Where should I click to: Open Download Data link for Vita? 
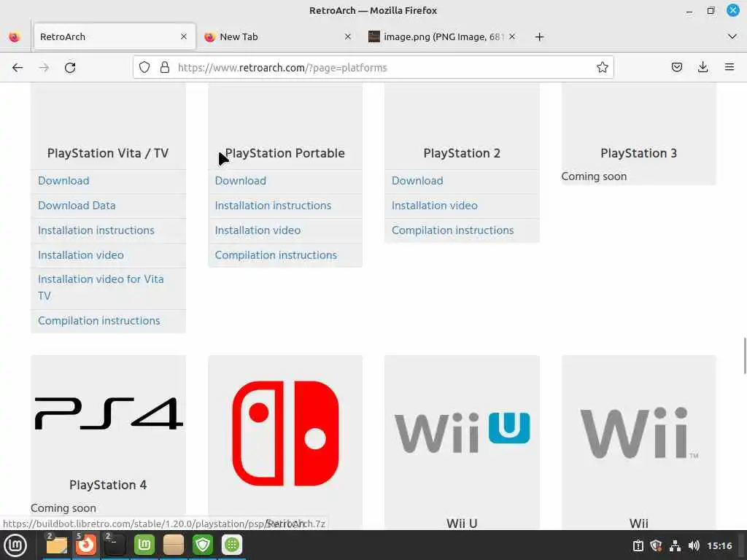tap(77, 206)
